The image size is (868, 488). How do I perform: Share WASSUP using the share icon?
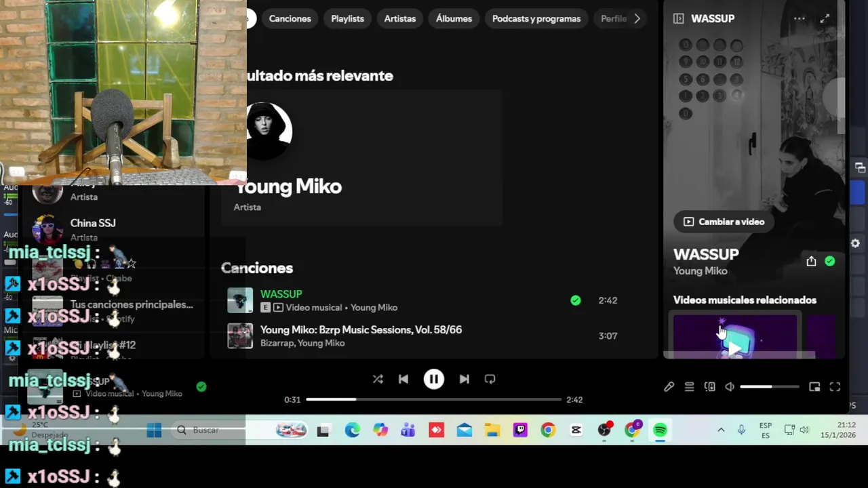[x=811, y=261]
